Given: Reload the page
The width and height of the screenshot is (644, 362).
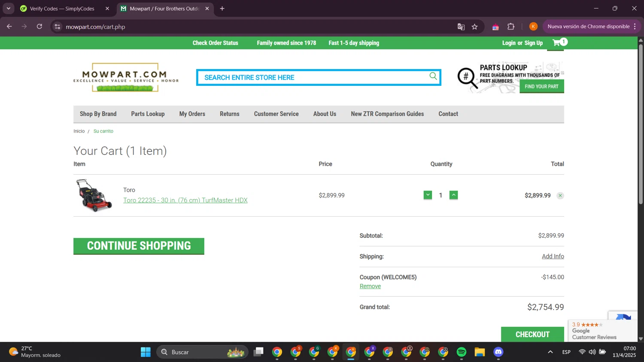Looking at the screenshot, I should pos(39,27).
